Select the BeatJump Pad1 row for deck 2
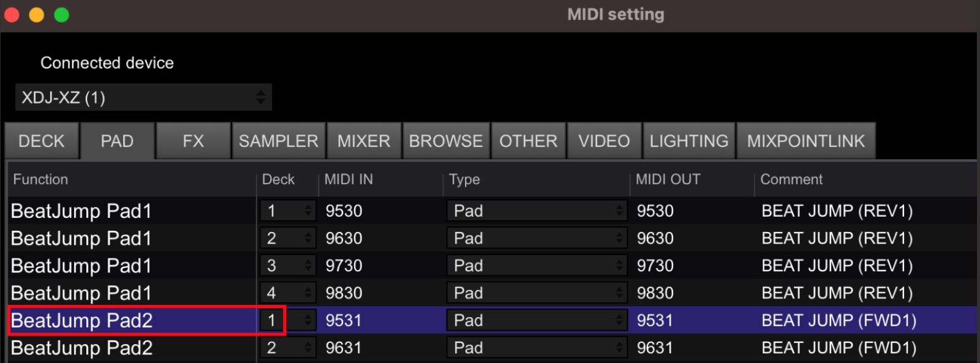The image size is (980, 363). click(x=123, y=238)
